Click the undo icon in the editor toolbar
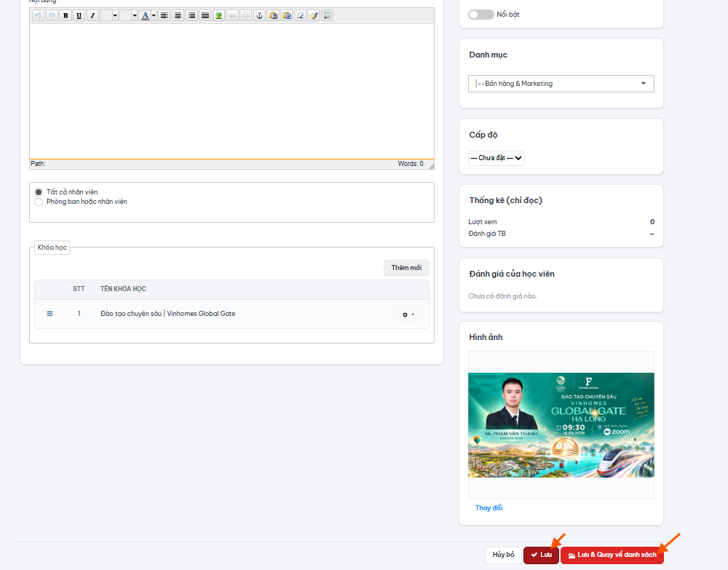 point(38,16)
